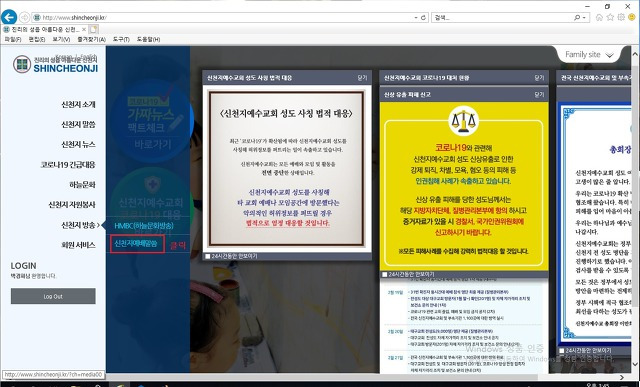640x387 pixels.
Task: Check 24시간동안 안보이기 under legal response popup
Action: [208, 256]
